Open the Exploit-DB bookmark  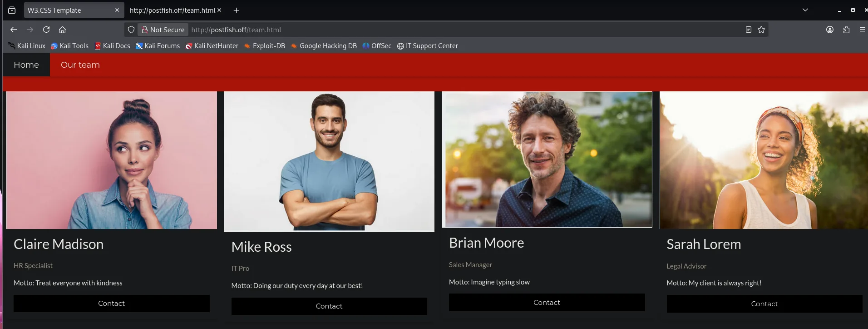[x=265, y=46]
